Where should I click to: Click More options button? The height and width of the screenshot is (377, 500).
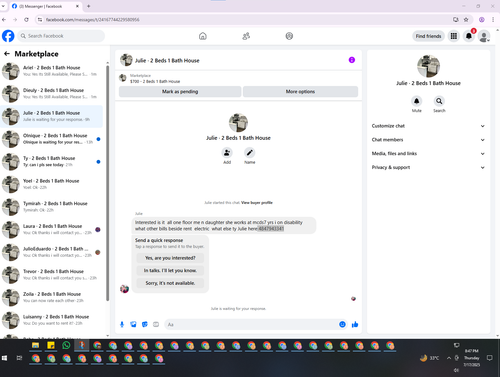coord(300,92)
